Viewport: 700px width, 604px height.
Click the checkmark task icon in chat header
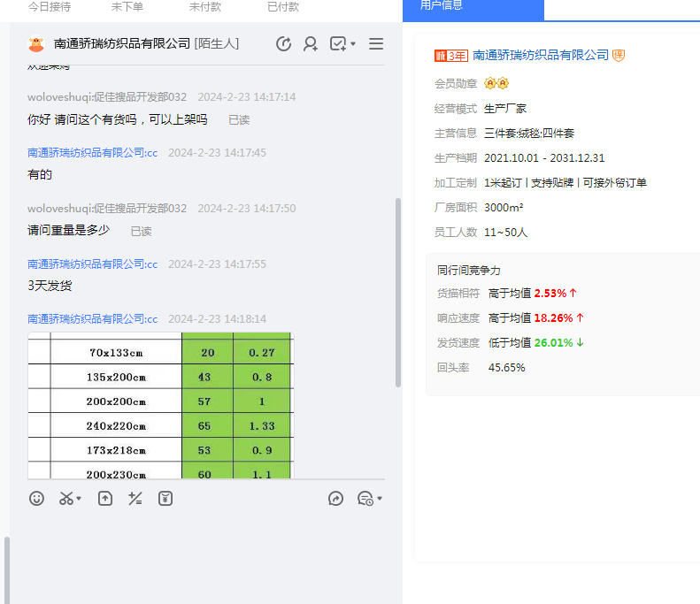[x=337, y=44]
